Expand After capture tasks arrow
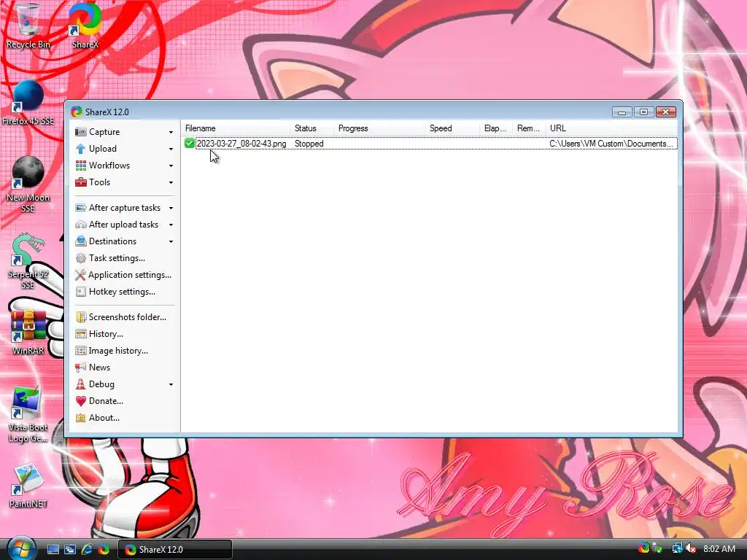Image resolution: width=747 pixels, height=560 pixels. point(171,208)
